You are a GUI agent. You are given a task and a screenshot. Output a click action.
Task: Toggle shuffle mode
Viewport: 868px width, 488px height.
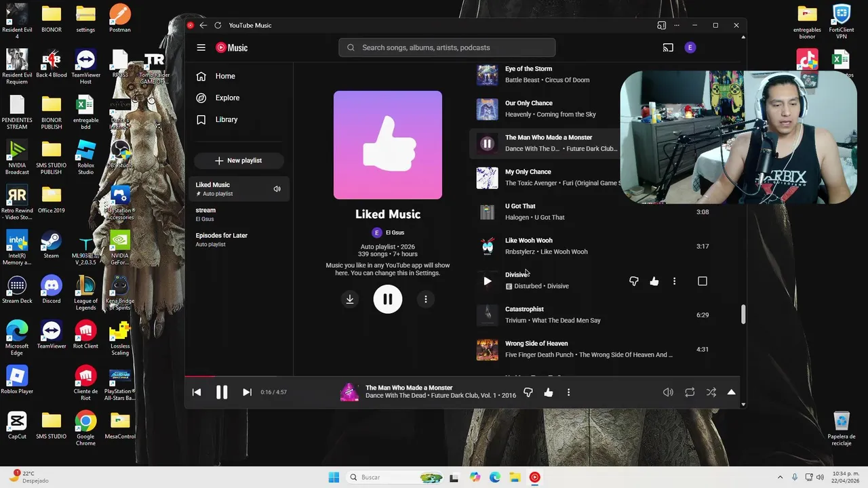(711, 392)
